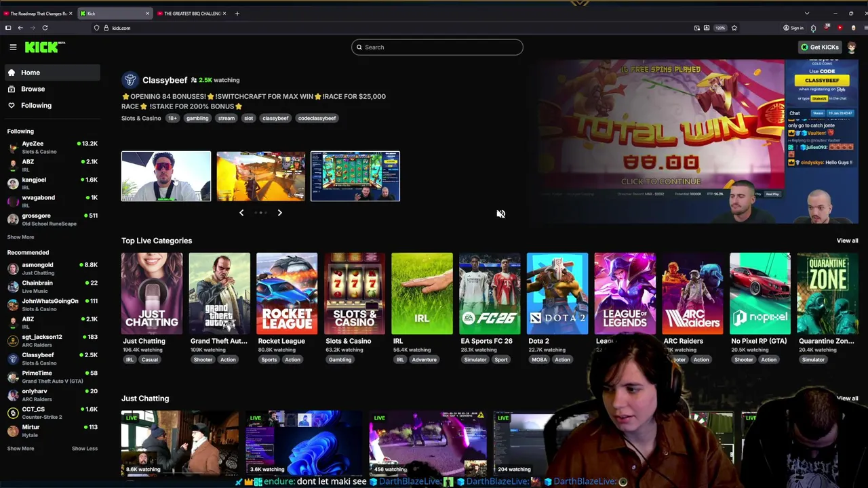Open the No Pixel RP category card
868x488 pixels.
point(760,293)
